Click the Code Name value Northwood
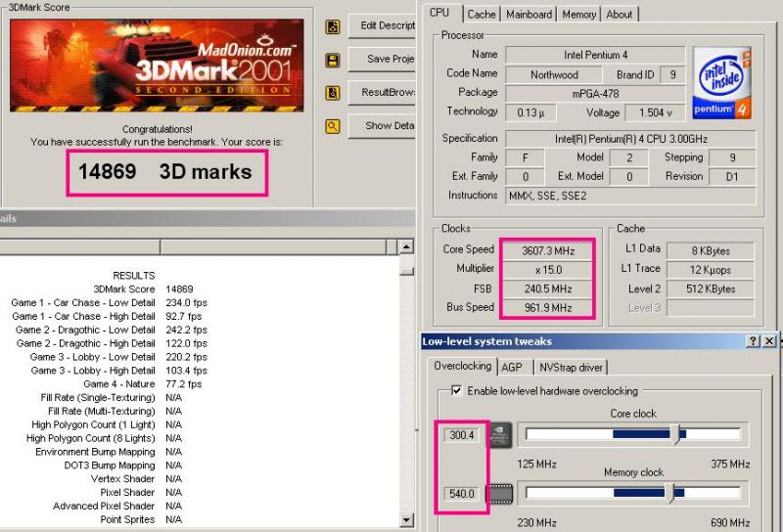Image resolution: width=783 pixels, height=532 pixels. click(x=554, y=75)
